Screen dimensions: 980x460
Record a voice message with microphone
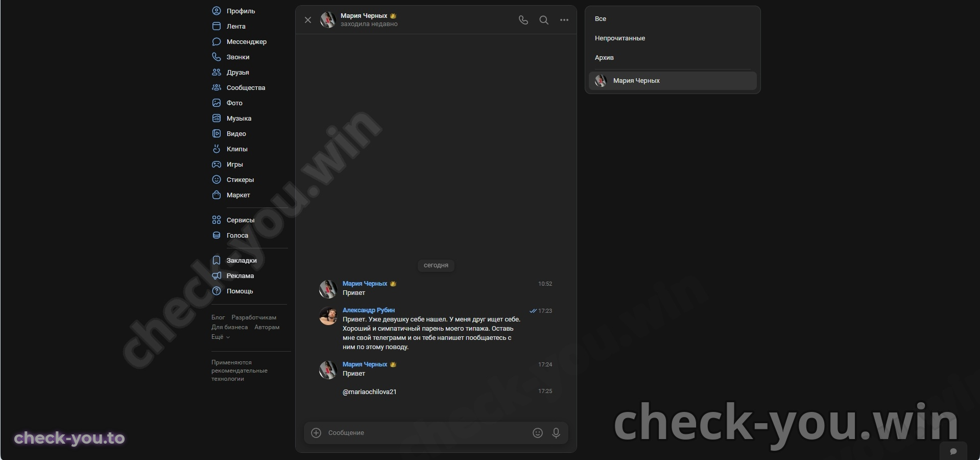tap(556, 433)
